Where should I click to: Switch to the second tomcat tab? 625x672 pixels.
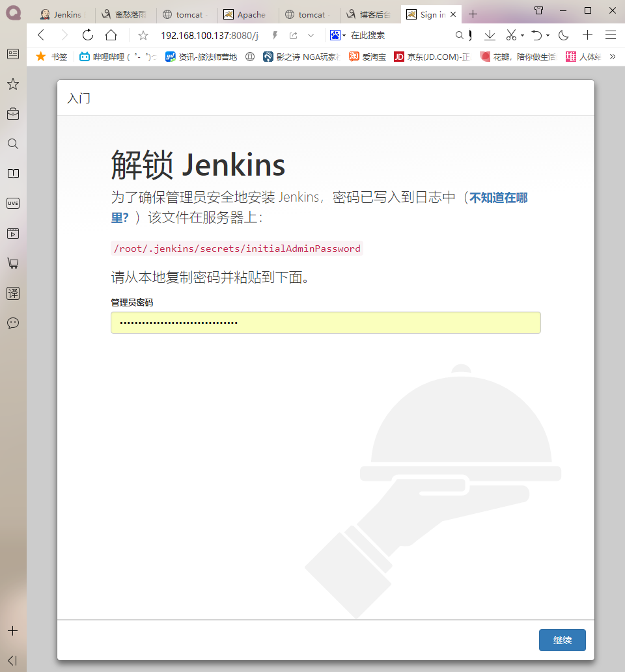[309, 14]
